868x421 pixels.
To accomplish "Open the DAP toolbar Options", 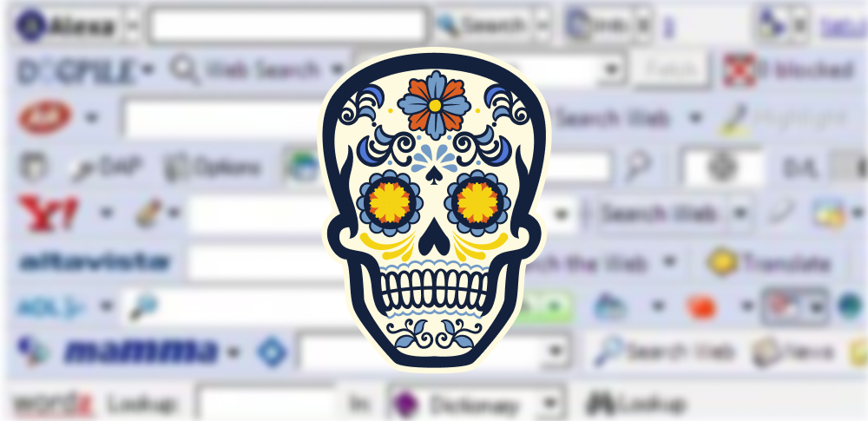I will coord(213,168).
